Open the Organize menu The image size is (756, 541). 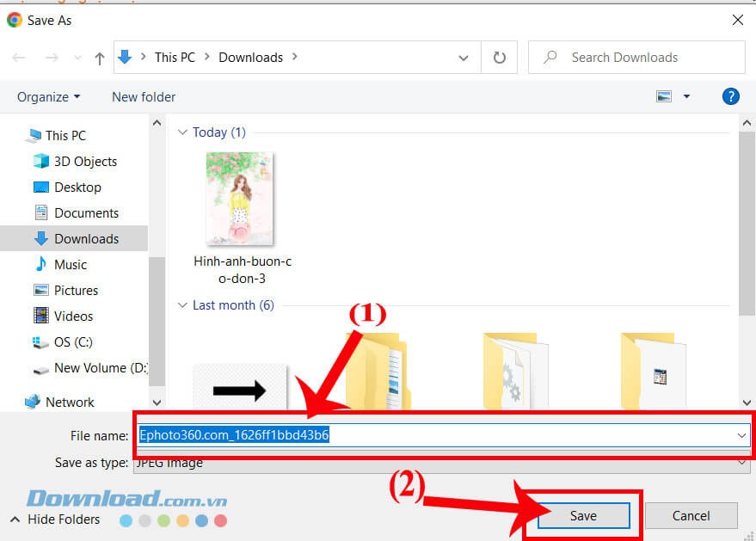pos(48,96)
